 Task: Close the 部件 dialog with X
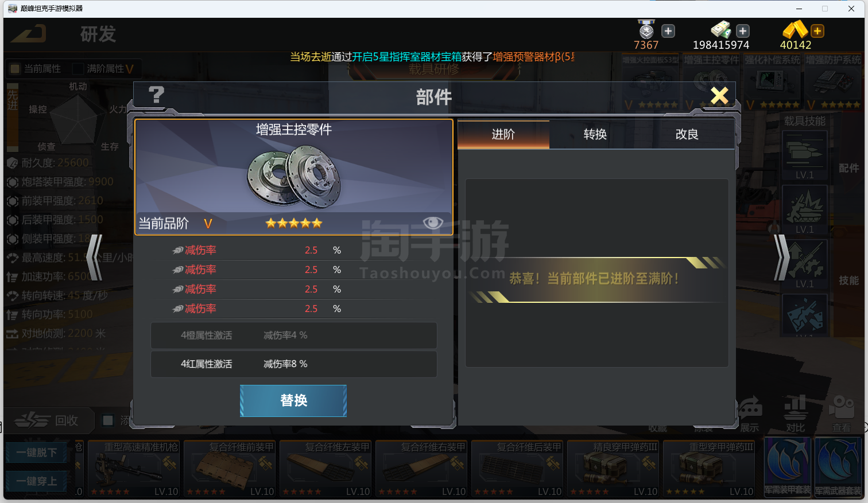point(719,96)
